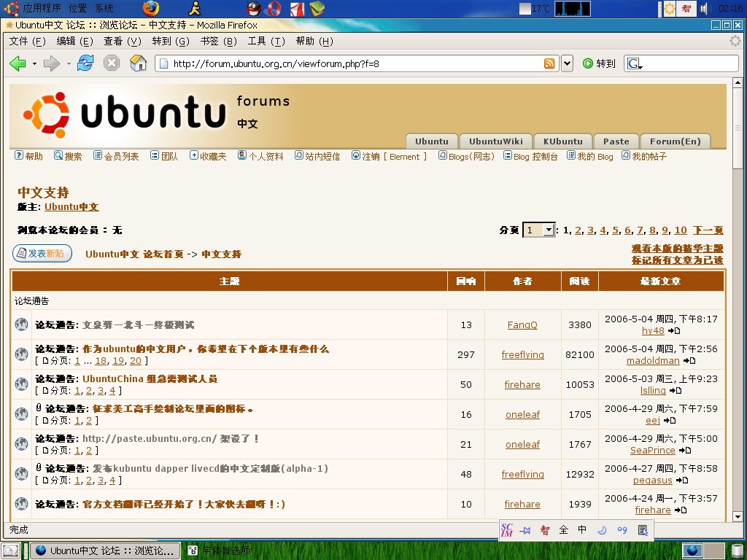
Task: Open the search engine selector dropdown
Action: [x=635, y=63]
